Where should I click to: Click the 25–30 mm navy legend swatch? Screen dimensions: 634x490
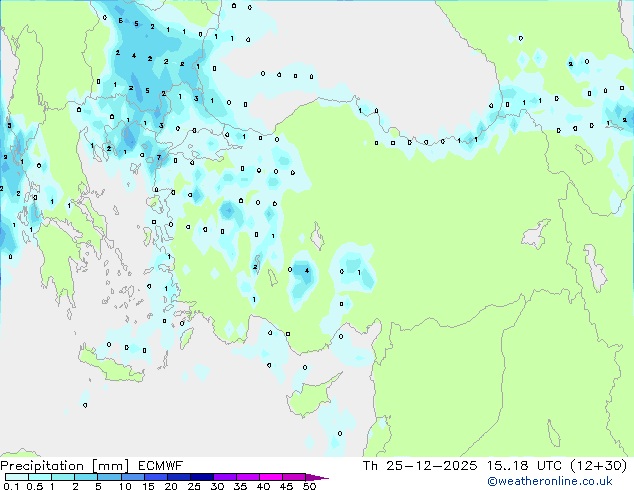(201, 477)
